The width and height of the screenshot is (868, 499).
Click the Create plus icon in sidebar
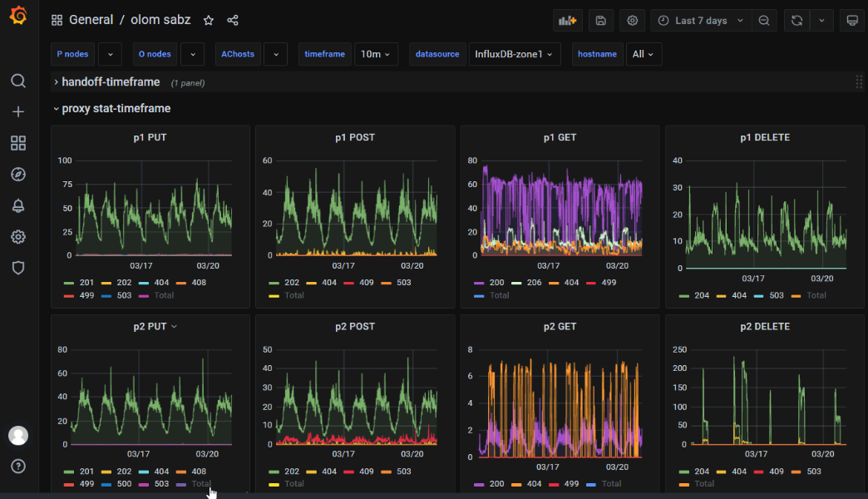click(x=18, y=111)
